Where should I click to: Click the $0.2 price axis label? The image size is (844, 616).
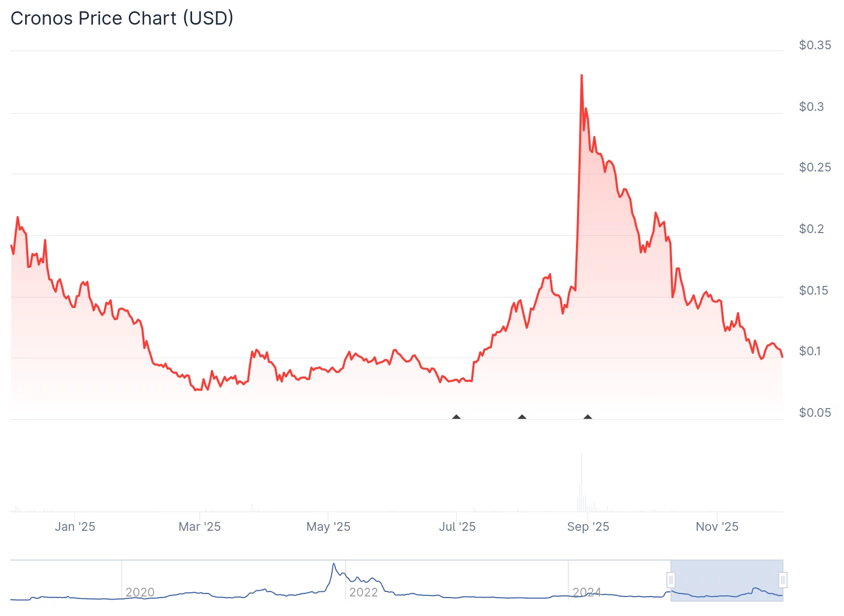pos(811,229)
